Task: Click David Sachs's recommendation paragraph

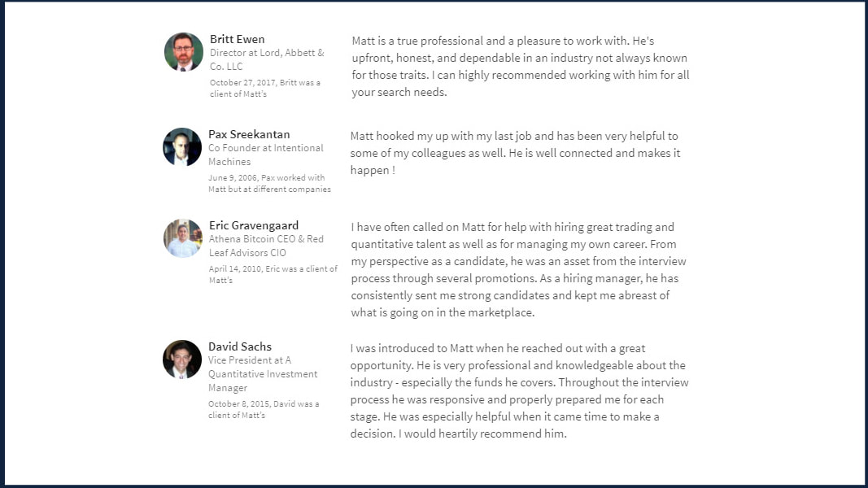Action: (519, 391)
